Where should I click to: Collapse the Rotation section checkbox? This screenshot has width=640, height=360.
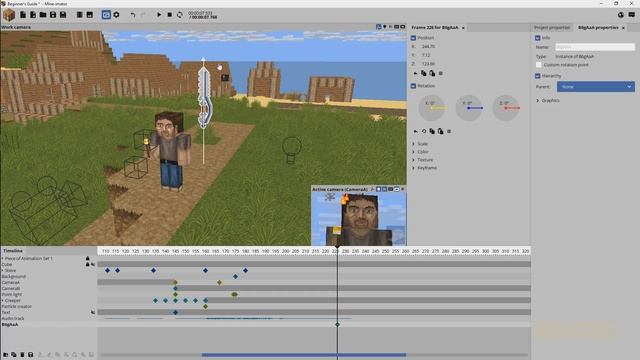click(413, 86)
